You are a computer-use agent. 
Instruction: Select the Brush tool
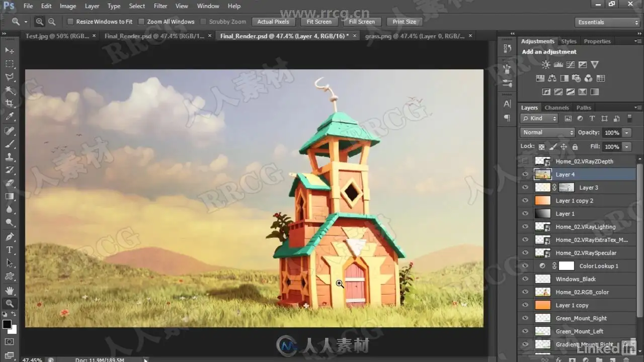coord(10,144)
